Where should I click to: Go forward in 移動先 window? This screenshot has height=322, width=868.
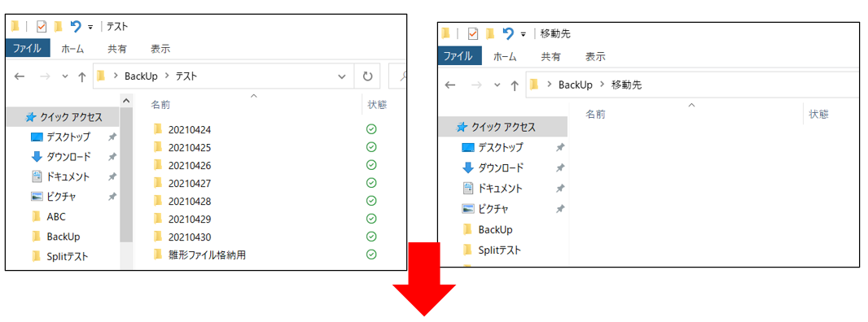coord(476,85)
